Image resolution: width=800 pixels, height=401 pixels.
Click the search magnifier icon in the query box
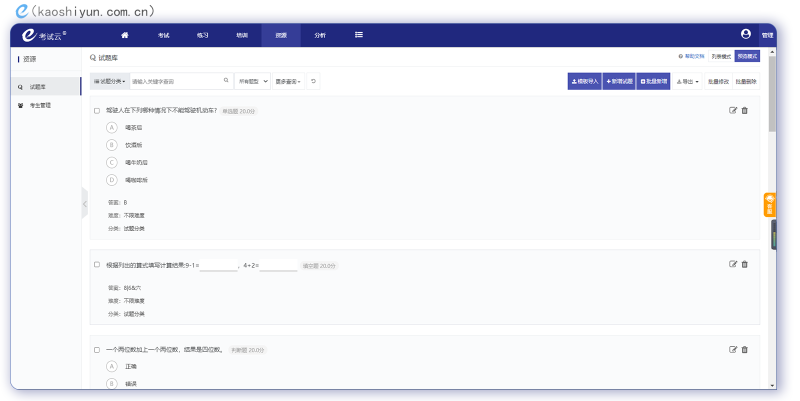pos(226,81)
